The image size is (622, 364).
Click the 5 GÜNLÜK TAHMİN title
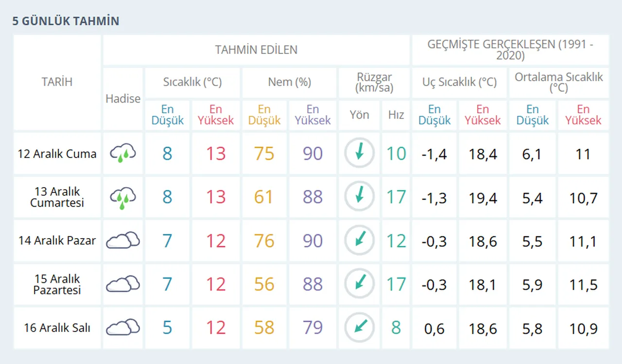[x=66, y=21]
